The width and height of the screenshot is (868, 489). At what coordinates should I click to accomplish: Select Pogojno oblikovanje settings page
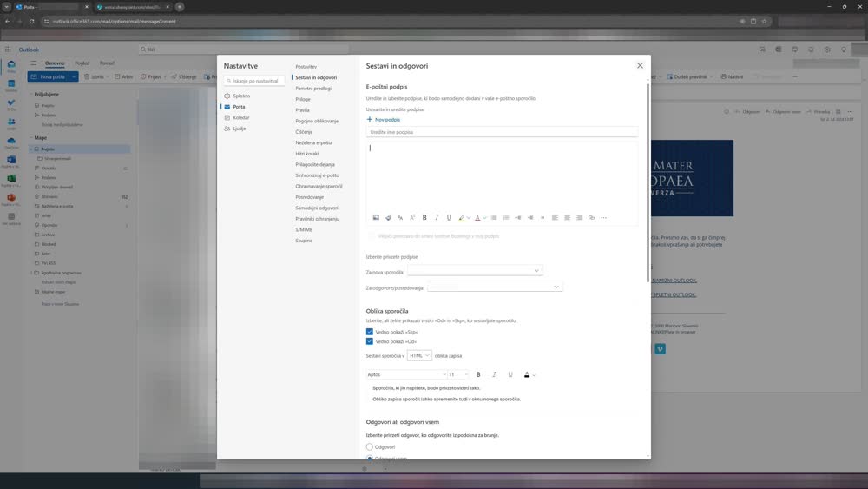[317, 121]
